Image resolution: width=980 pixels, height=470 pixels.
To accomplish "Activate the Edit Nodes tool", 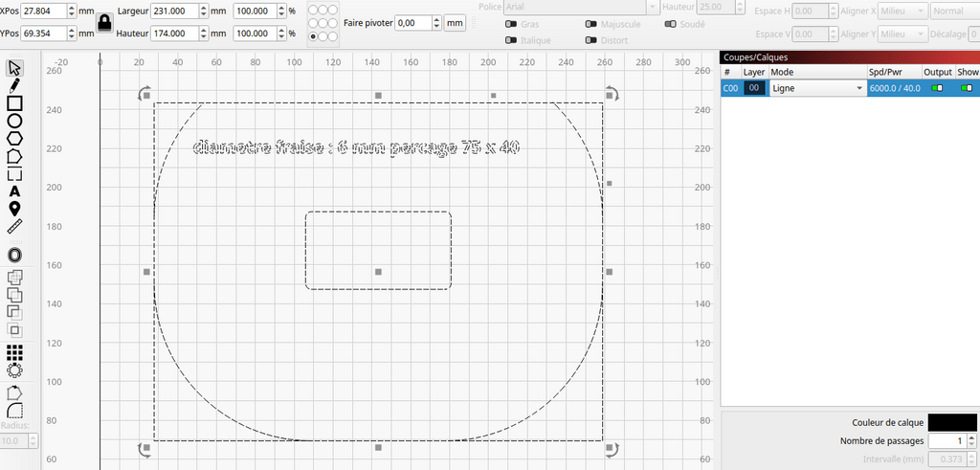I will point(15,156).
